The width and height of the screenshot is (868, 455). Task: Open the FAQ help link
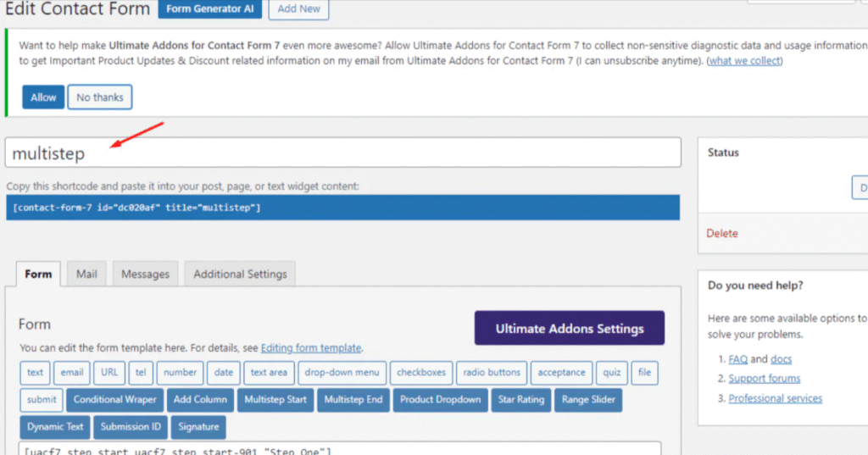click(x=738, y=359)
